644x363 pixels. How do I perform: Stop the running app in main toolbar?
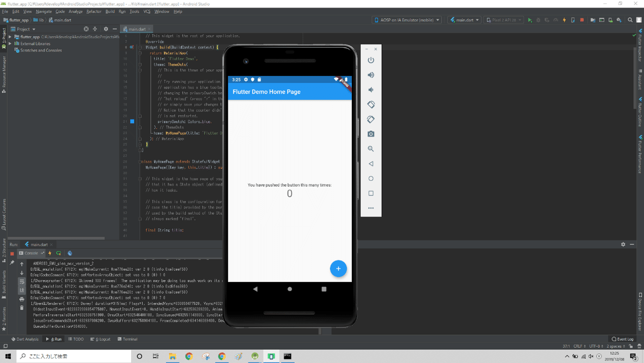tap(582, 20)
